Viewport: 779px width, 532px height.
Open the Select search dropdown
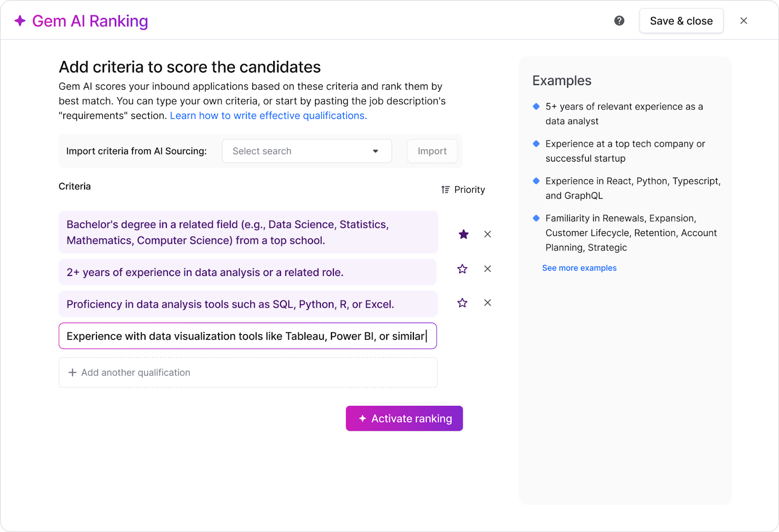click(x=307, y=151)
